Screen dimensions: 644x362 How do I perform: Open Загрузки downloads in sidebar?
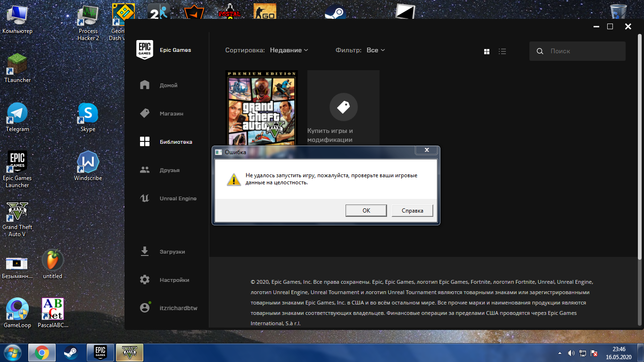tap(162, 252)
